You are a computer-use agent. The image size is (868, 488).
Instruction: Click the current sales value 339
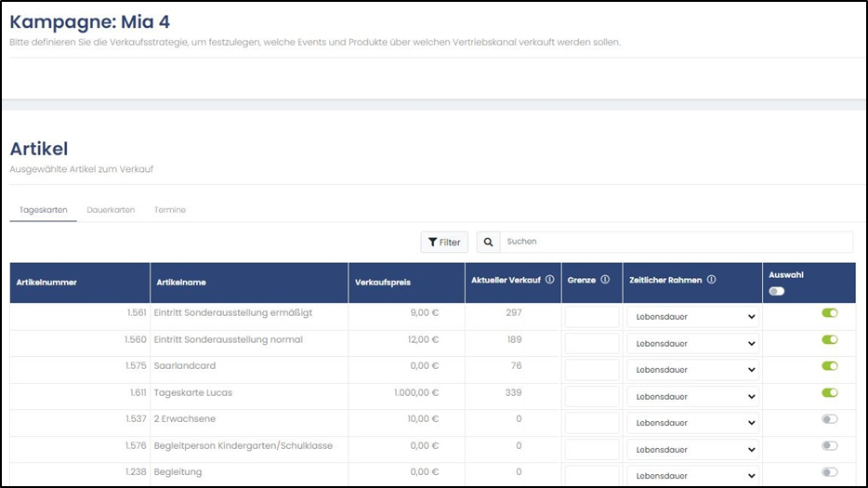tap(513, 393)
